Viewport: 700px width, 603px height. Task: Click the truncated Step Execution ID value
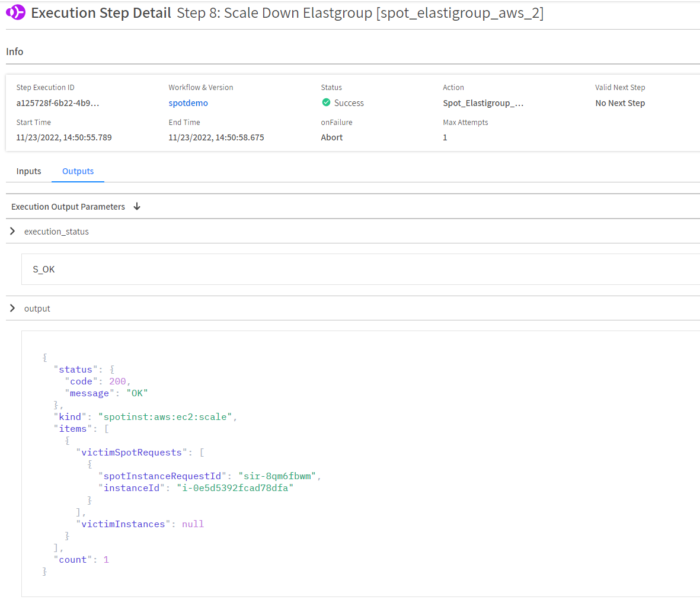pos(57,103)
